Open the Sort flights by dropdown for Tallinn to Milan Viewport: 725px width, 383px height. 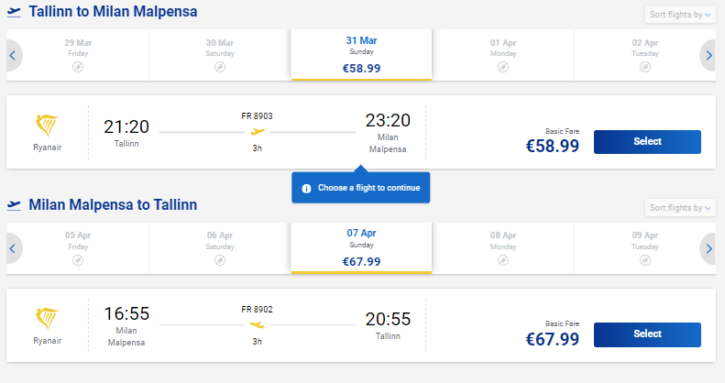(x=680, y=14)
